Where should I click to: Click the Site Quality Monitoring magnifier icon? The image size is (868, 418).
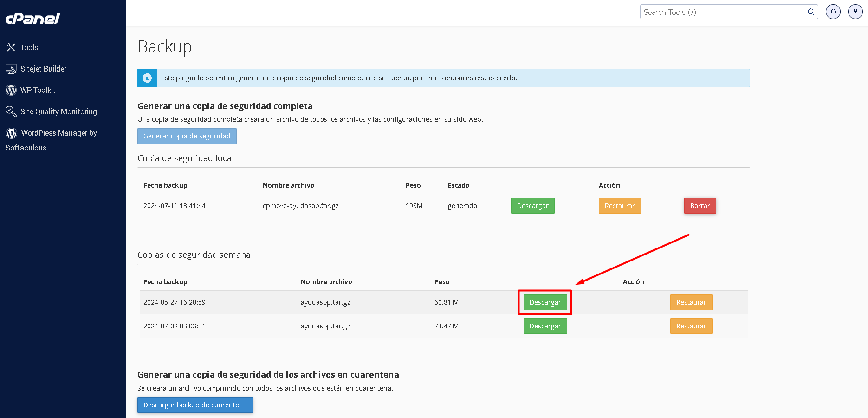click(x=11, y=111)
